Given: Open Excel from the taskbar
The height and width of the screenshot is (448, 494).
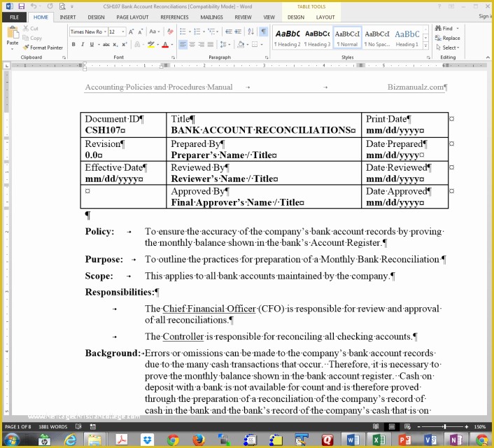Looking at the screenshot, I should (379, 440).
